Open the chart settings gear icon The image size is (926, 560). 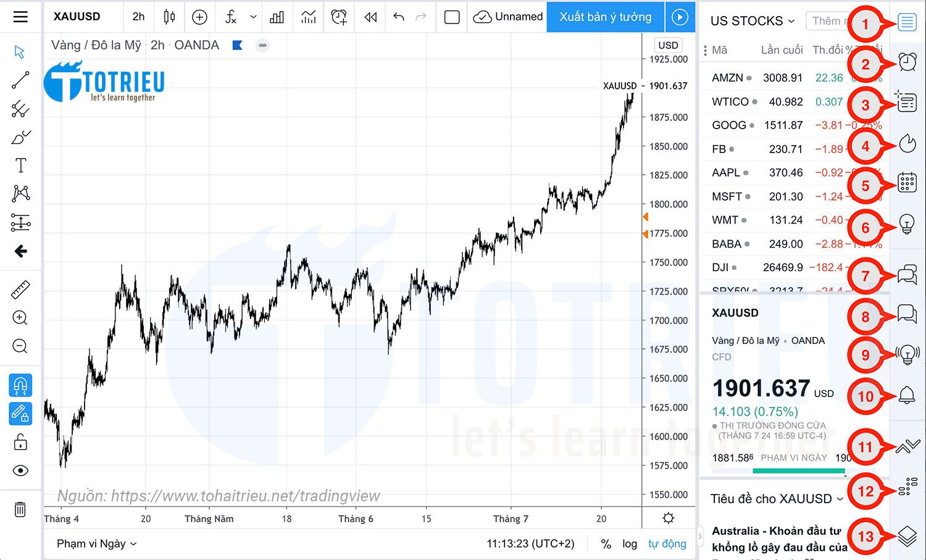[x=668, y=518]
